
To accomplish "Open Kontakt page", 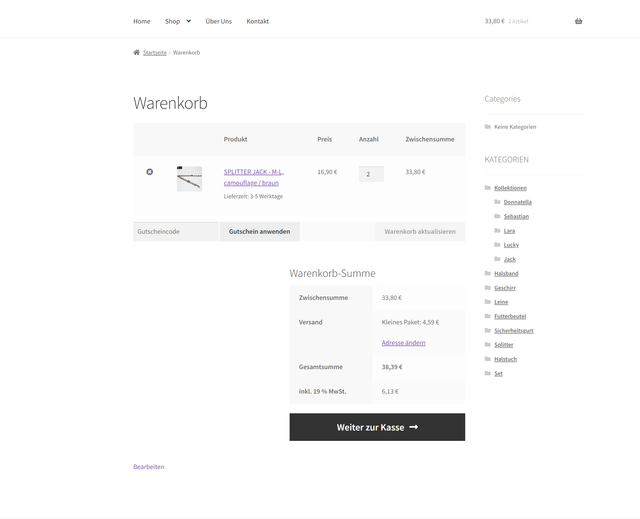I will [258, 21].
